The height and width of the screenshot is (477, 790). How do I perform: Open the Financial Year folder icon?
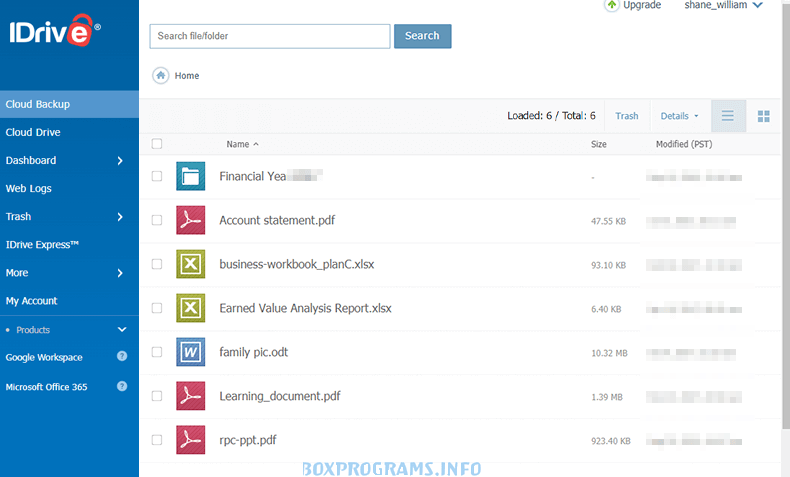(x=190, y=176)
